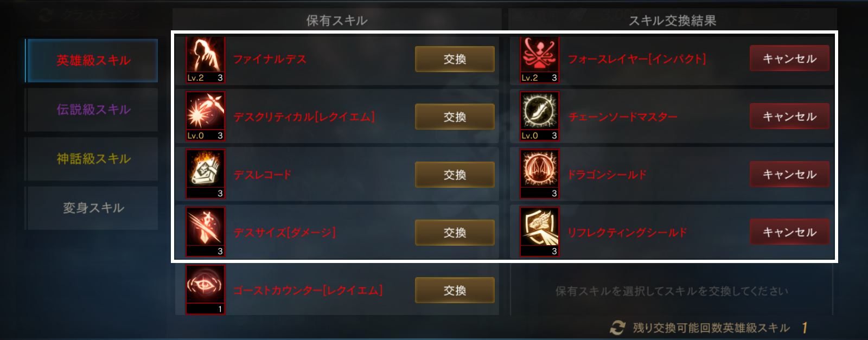Viewport: 868px width, 340px height.
Task: Select the デスサイズ[ダメージ] skill icon
Action: (x=205, y=232)
